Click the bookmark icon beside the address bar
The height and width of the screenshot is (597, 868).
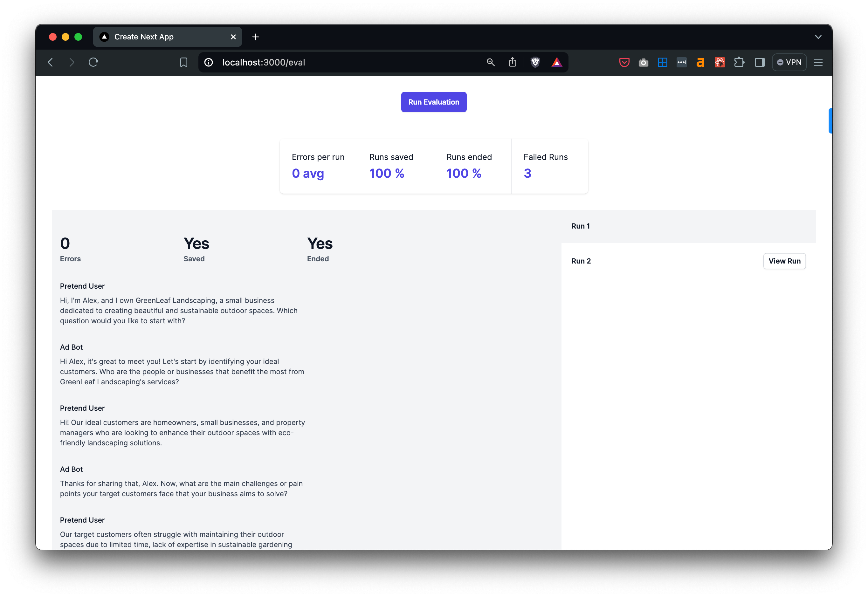point(183,63)
